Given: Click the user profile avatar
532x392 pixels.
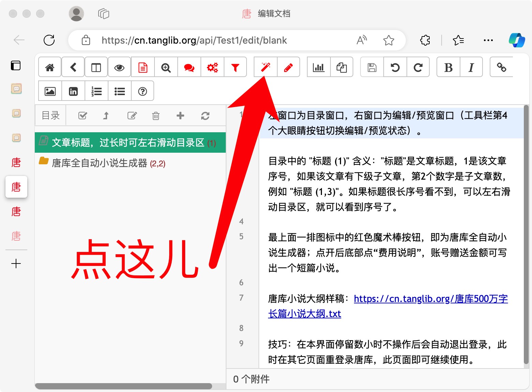Looking at the screenshot, I should 76,14.
